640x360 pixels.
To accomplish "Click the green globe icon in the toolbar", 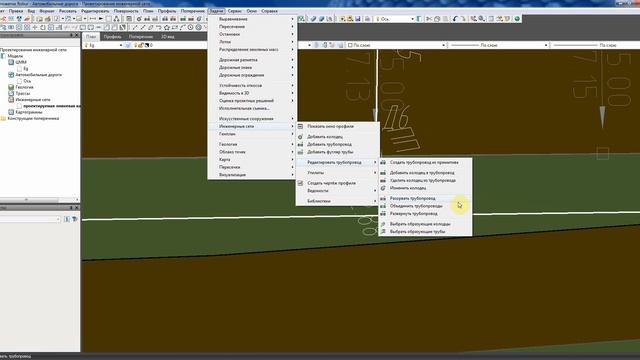I will [x=517, y=19].
